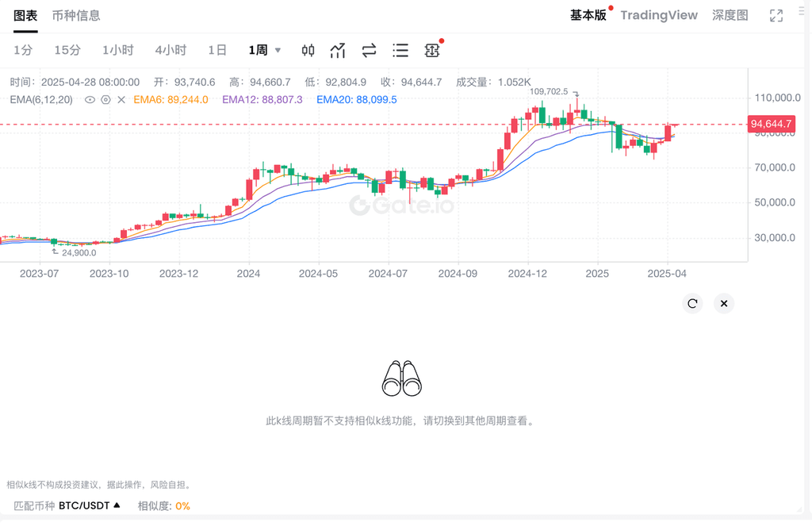Screen dimensions: 812x526
Task: Click the 94,644.7 current price label
Action: pyautogui.click(x=772, y=124)
